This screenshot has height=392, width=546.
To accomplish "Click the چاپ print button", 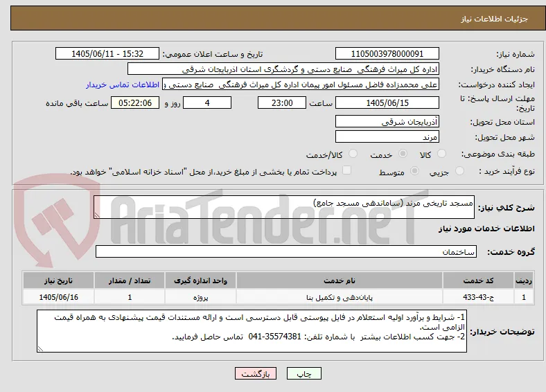I will 304,373.
